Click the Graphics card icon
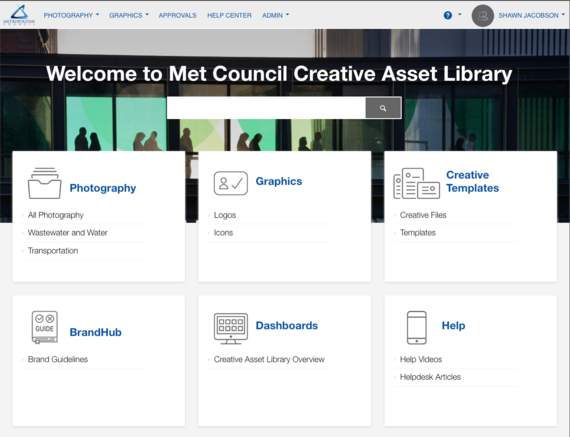Image resolution: width=570 pixels, height=437 pixels. [x=231, y=183]
